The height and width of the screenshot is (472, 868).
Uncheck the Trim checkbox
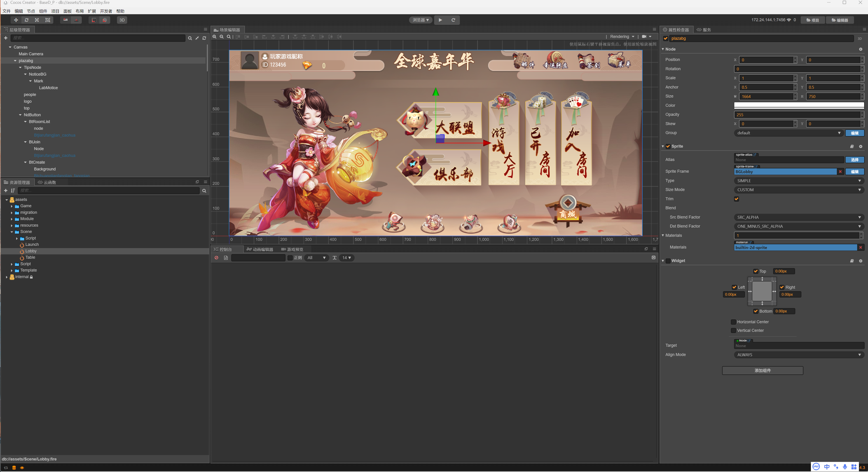tap(737, 199)
